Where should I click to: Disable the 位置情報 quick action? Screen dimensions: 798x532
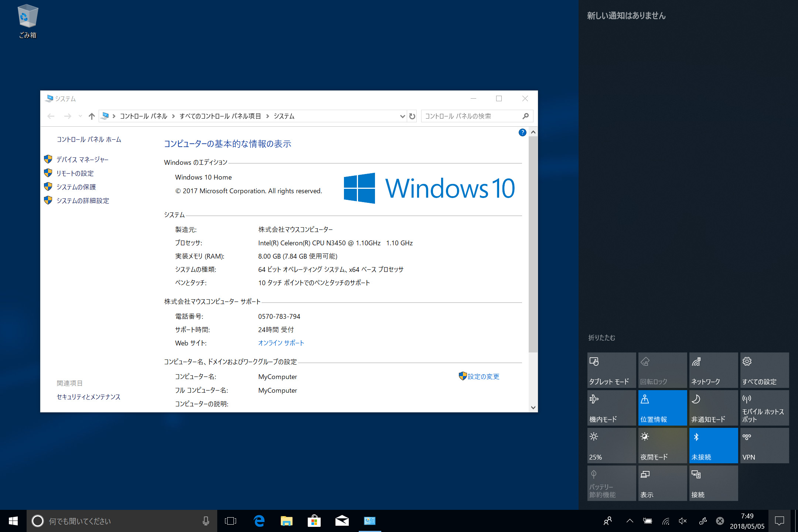point(662,408)
